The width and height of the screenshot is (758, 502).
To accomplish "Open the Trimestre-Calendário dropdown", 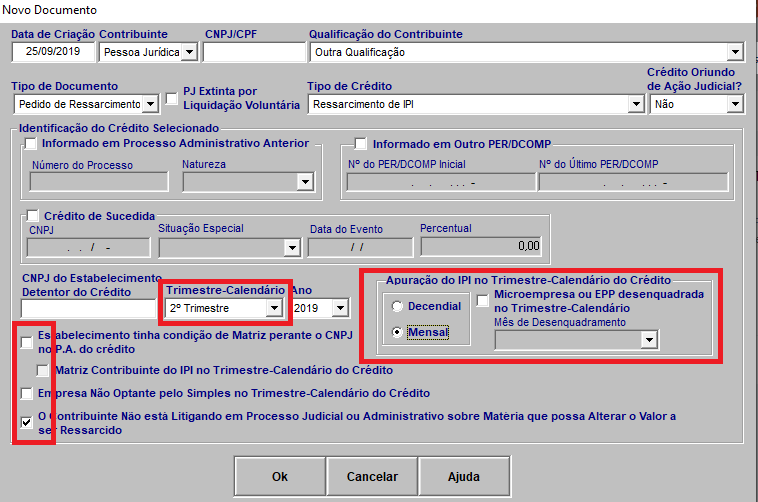I will (x=274, y=308).
